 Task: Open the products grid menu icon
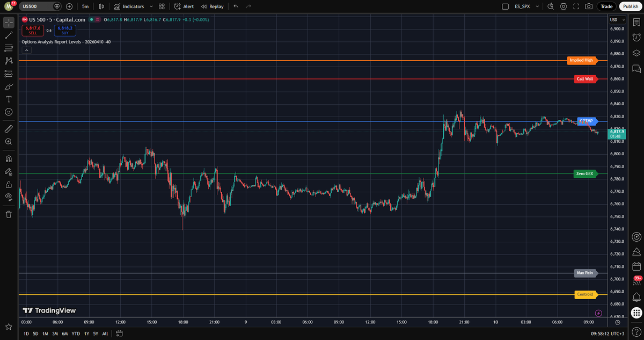(636, 313)
